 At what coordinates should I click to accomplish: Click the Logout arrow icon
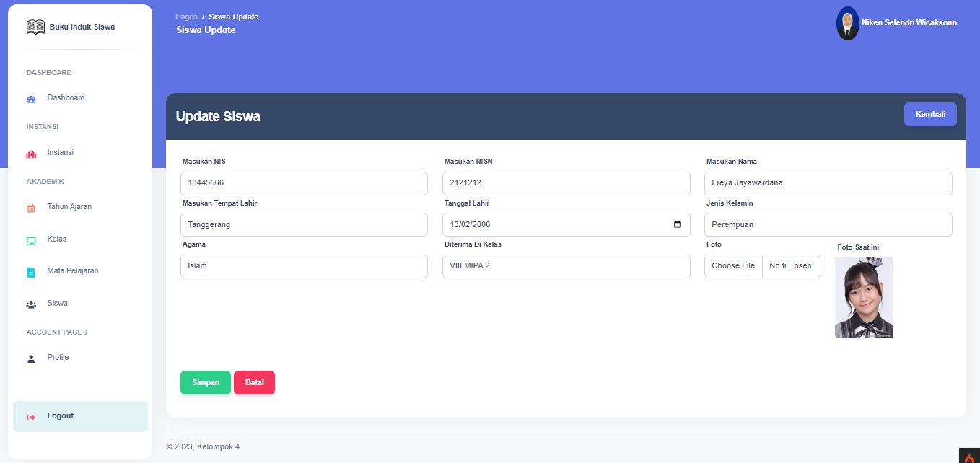click(31, 417)
